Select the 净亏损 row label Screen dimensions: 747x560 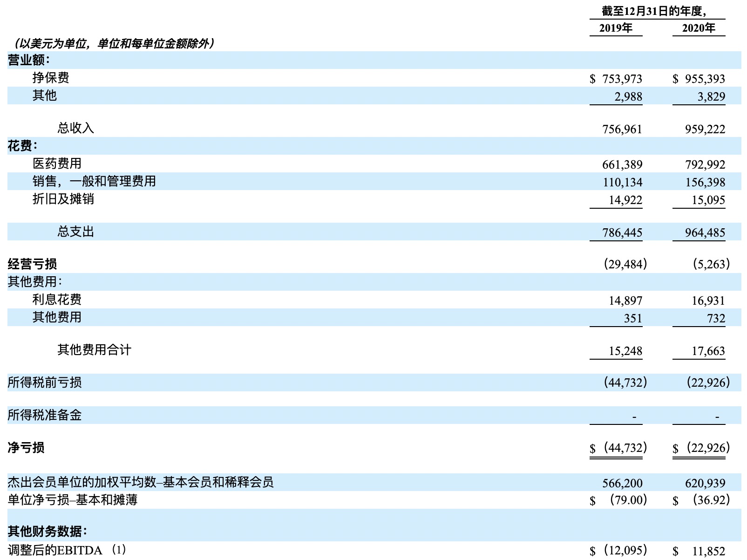(x=26, y=448)
